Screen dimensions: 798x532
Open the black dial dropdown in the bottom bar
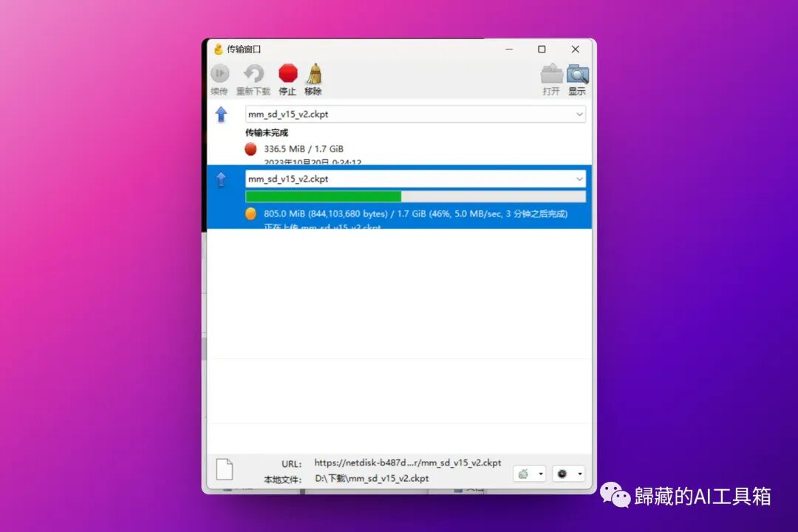pos(568,474)
